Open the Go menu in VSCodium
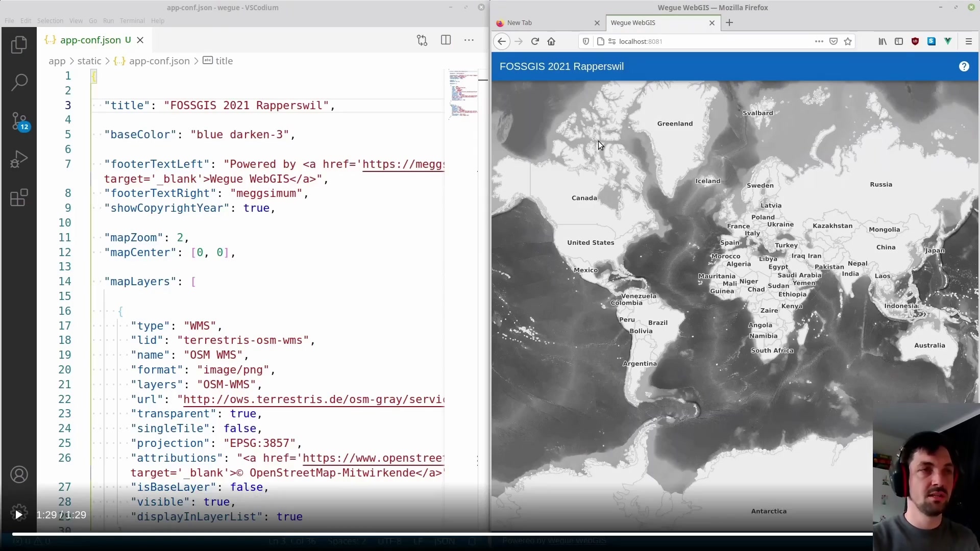 click(93, 21)
